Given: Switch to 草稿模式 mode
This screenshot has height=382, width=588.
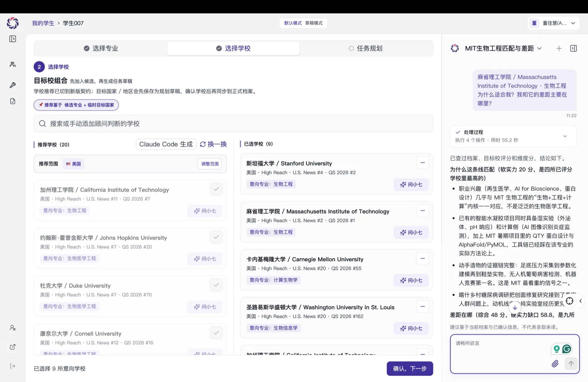Looking at the screenshot, I should tap(314, 23).
